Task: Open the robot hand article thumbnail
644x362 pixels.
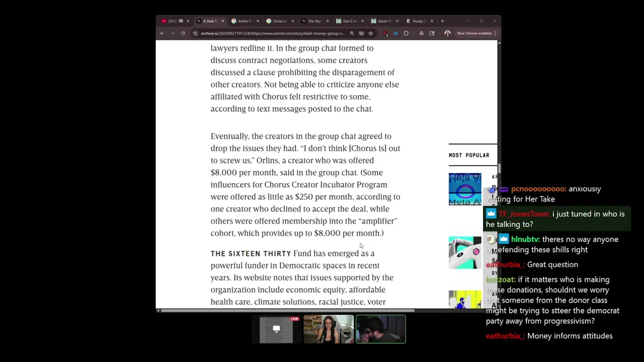Action: tap(465, 252)
